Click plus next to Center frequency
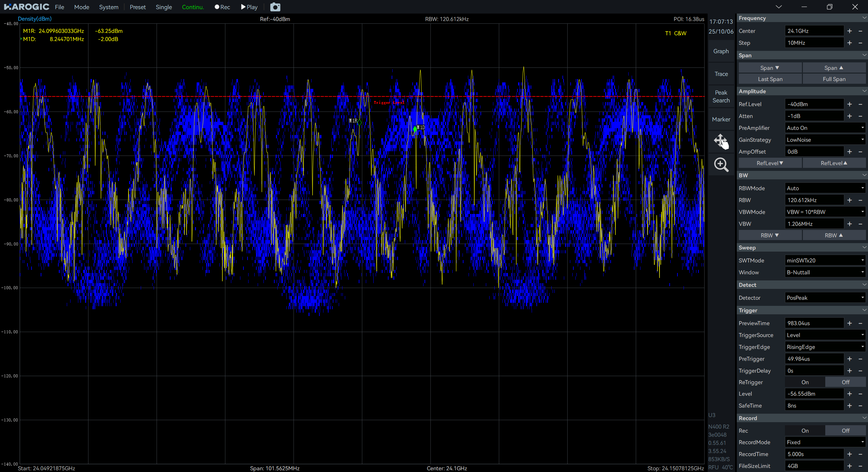 (849, 31)
